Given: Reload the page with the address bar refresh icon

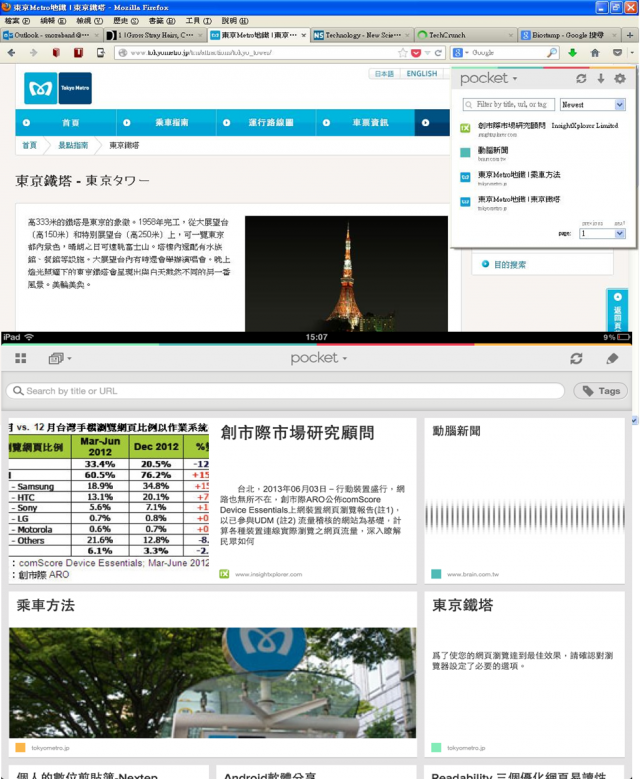Looking at the screenshot, I should tap(438, 53).
